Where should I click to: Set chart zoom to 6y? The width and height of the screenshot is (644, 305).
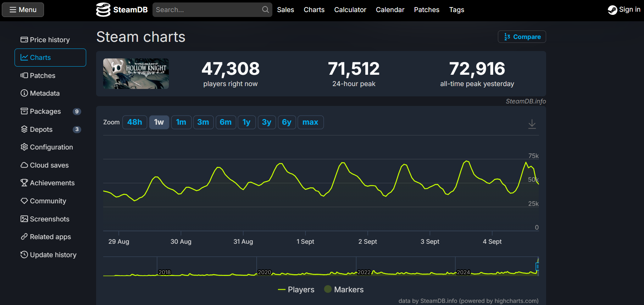tap(287, 122)
